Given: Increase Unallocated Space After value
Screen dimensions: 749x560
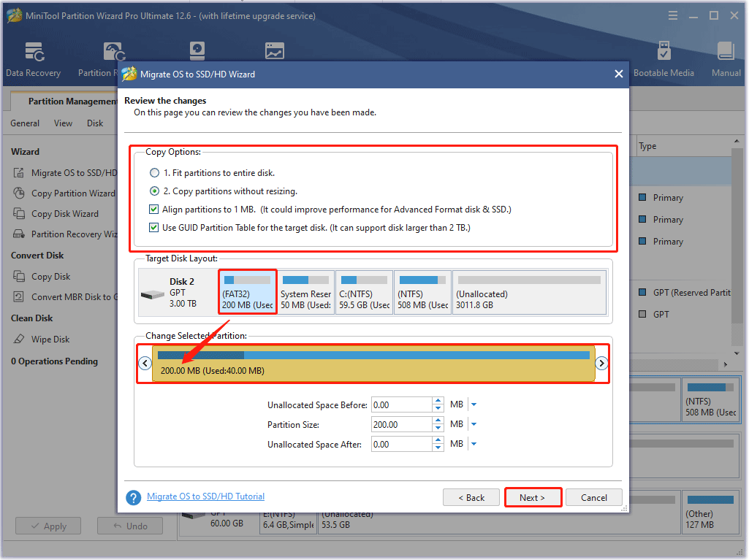Looking at the screenshot, I should [x=438, y=441].
